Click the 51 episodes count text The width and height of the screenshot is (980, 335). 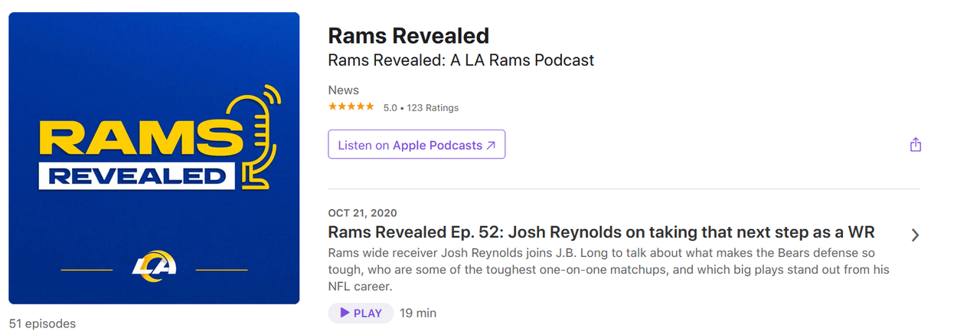(x=42, y=324)
